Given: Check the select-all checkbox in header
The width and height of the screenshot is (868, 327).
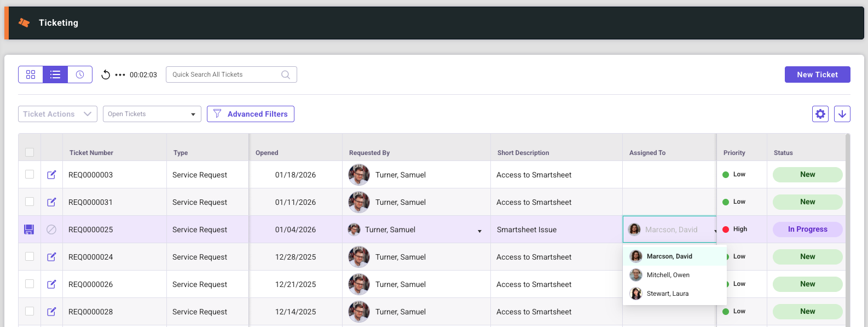Looking at the screenshot, I should [x=30, y=152].
